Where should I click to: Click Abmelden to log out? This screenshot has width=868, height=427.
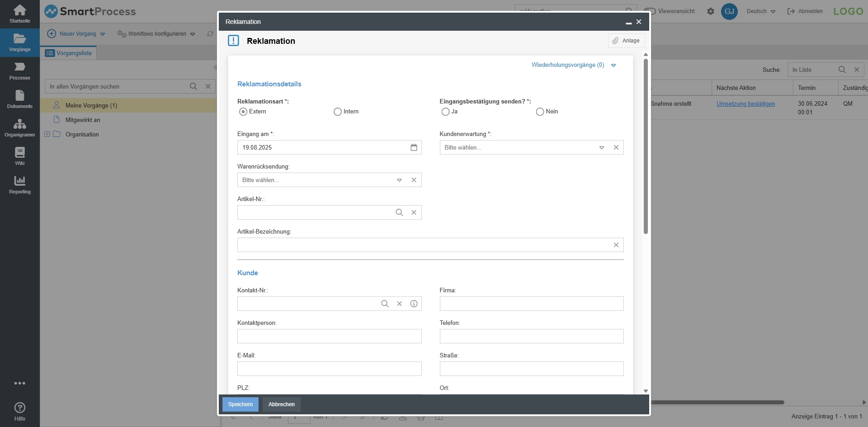click(x=805, y=11)
